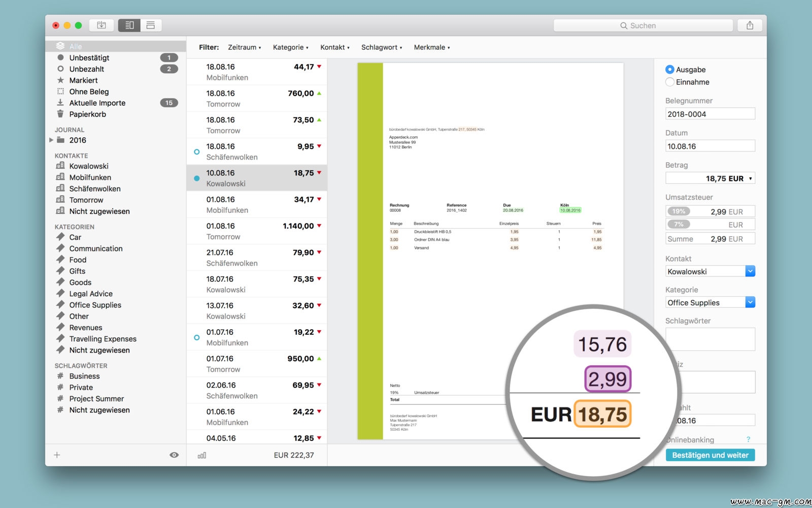This screenshot has width=812, height=508.
Task: Toggle status dot on 10.08.16 Kowalowski
Action: 197,178
